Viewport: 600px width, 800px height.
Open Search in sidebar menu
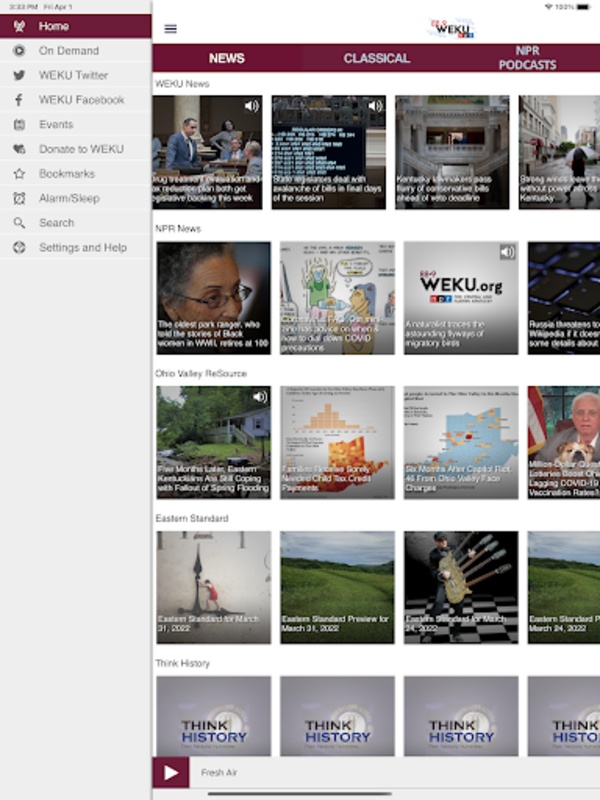point(76,223)
